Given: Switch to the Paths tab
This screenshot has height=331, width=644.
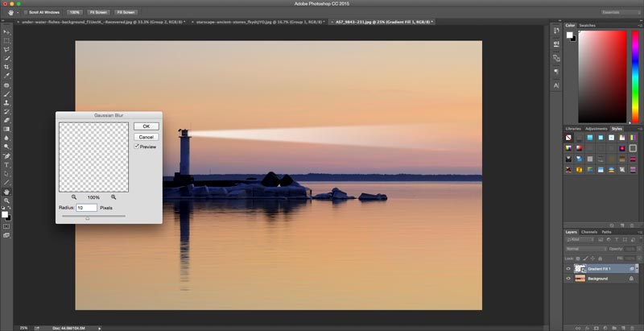Looking at the screenshot, I should tap(606, 232).
